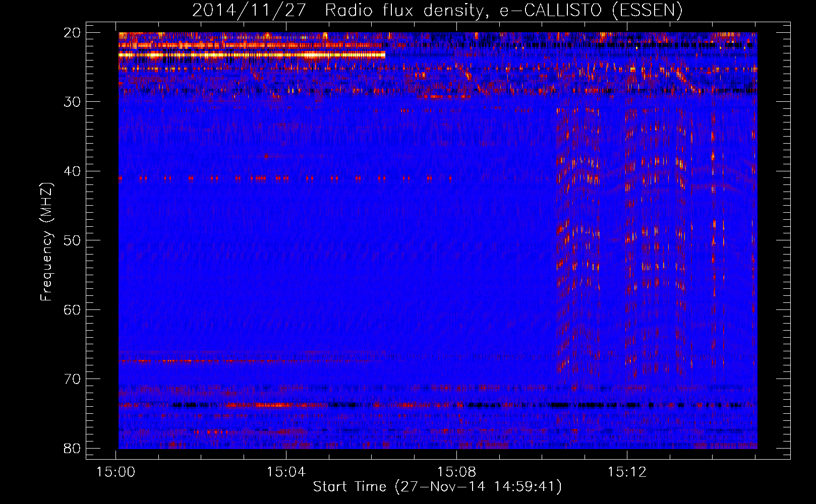Click the bright yellow emission band near 23 MHz
The image size is (816, 504).
tap(252, 54)
